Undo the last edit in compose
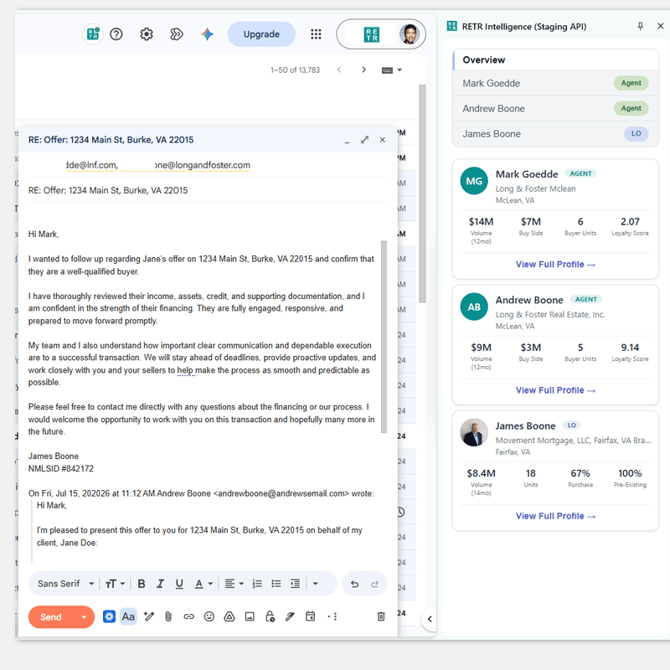 pos(355,584)
